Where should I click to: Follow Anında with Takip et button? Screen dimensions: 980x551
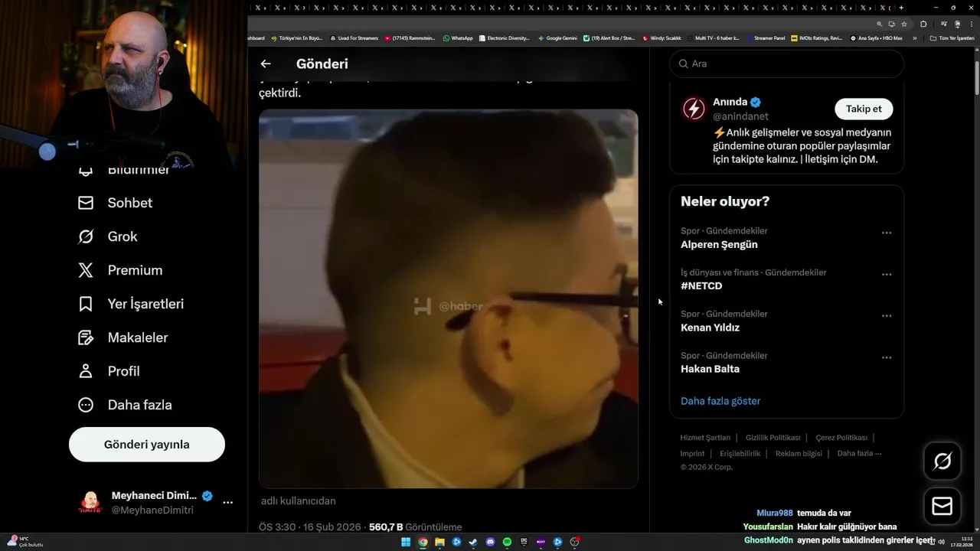point(864,109)
